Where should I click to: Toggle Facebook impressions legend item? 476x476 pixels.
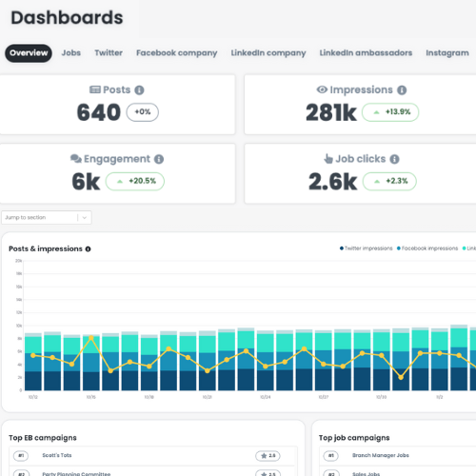point(427,248)
